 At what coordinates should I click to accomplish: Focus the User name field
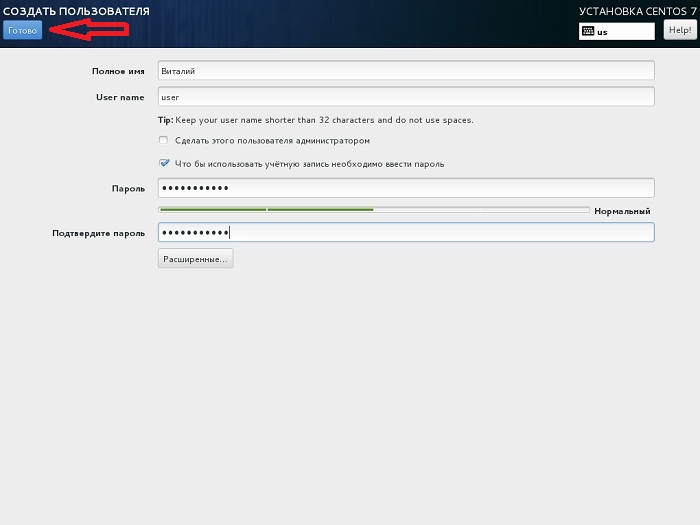(406, 97)
